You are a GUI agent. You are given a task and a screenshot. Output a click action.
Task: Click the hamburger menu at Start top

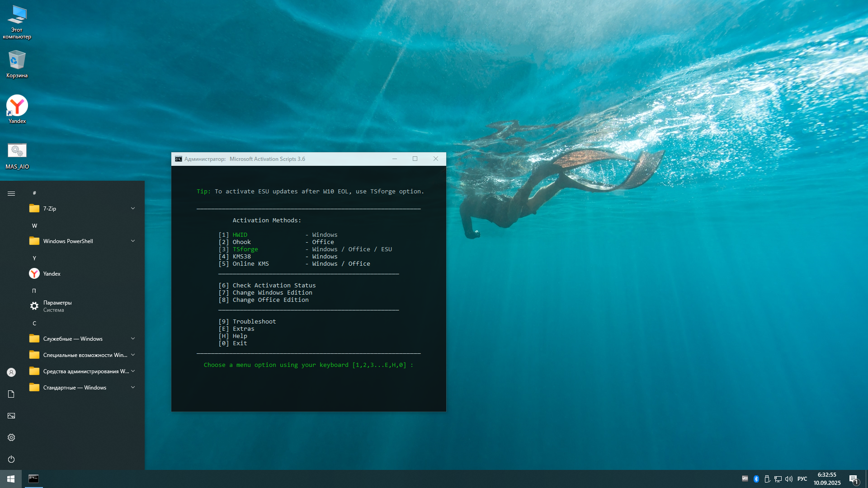[x=11, y=193]
